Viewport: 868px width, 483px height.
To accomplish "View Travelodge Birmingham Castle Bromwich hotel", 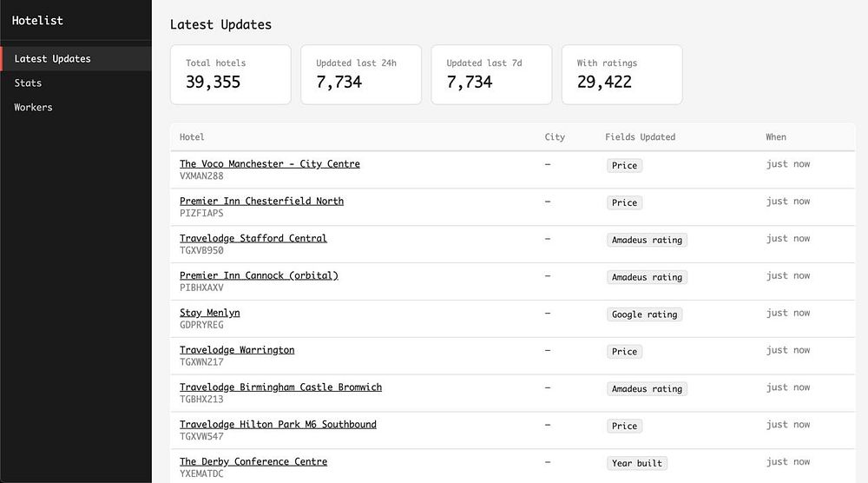I will pyautogui.click(x=280, y=387).
